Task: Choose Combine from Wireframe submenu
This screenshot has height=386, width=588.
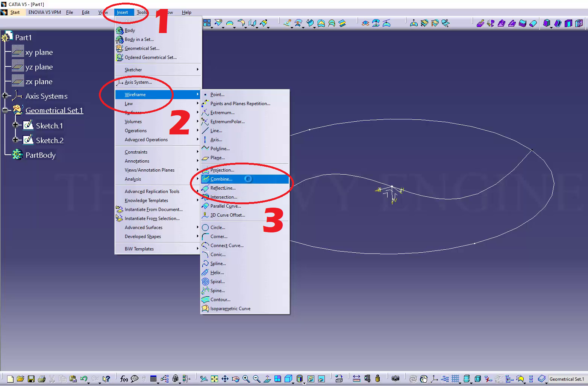Action: (221, 179)
